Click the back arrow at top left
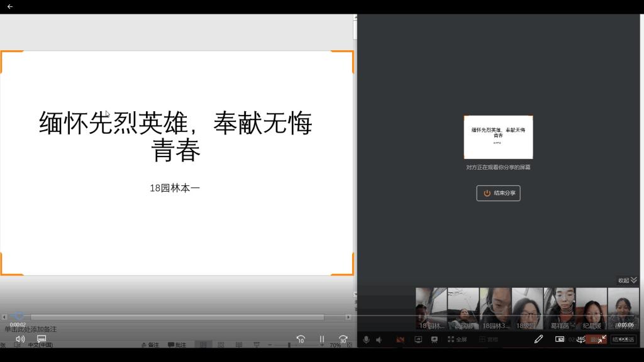644x362 pixels. tap(9, 6)
